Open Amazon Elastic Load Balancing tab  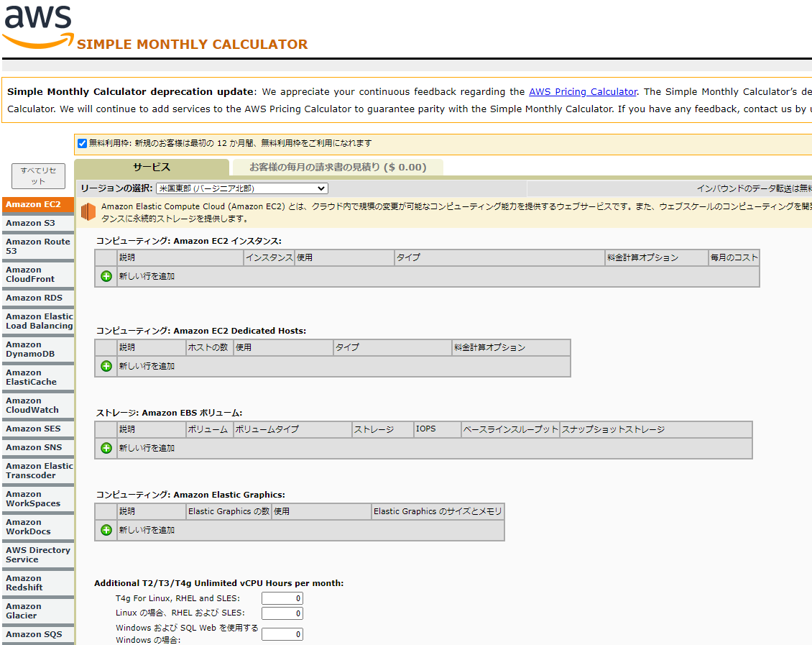coord(38,321)
